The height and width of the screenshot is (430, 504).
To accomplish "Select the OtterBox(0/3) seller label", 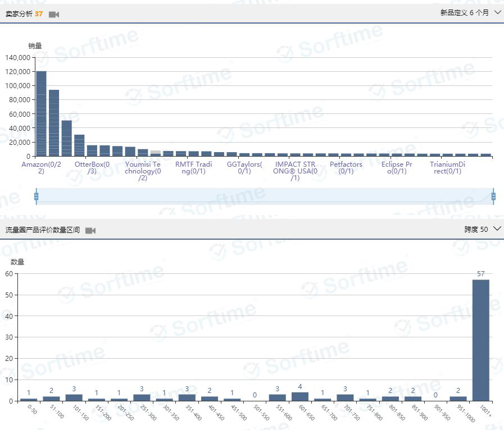I will [x=92, y=168].
